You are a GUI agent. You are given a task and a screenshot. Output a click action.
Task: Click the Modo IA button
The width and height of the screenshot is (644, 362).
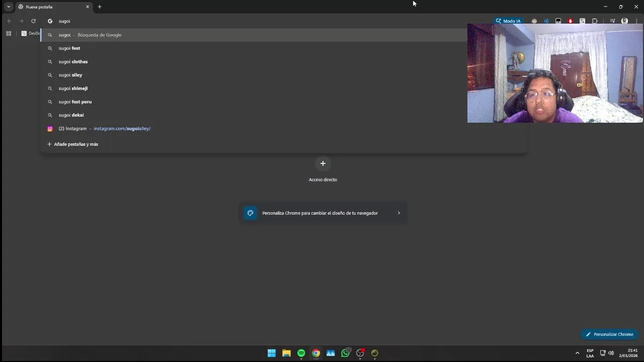pos(508,21)
